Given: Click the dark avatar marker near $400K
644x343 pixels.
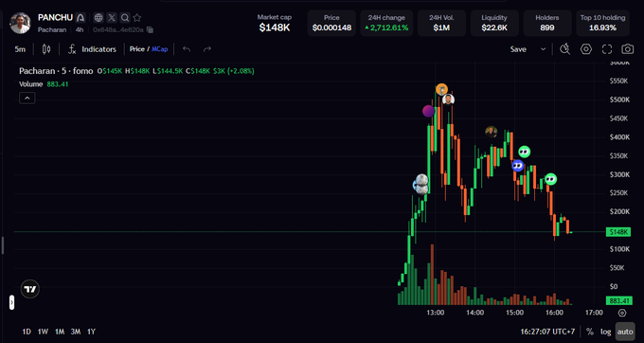Looking at the screenshot, I should tap(492, 132).
